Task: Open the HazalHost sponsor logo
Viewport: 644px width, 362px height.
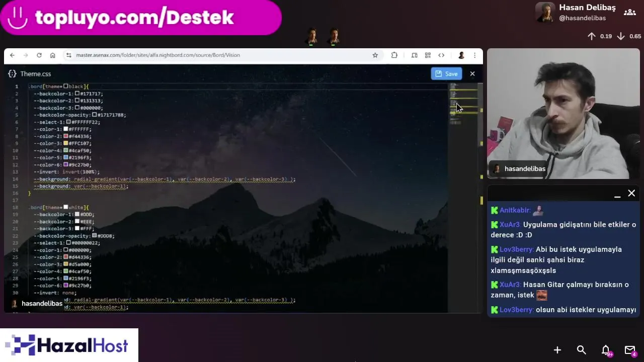Action: coord(69,345)
